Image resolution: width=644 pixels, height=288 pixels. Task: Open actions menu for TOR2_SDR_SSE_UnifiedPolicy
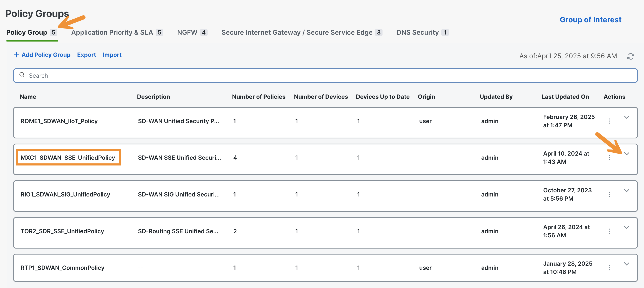pos(609,231)
